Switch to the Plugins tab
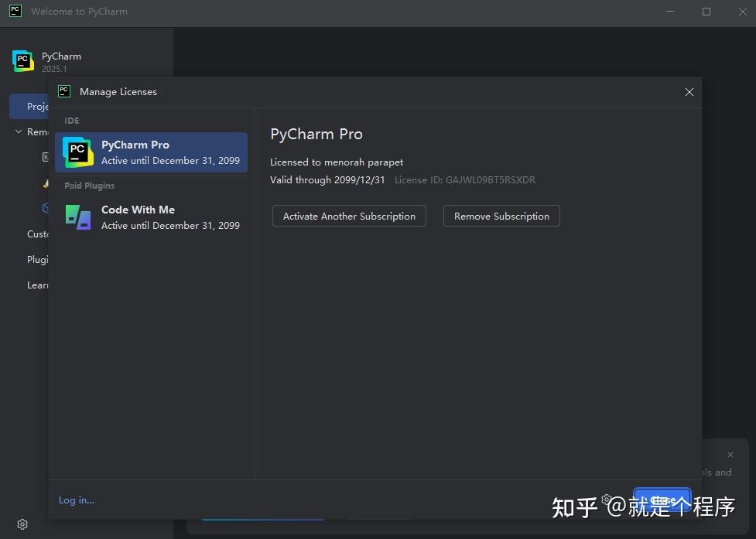756x539 pixels. coord(36,259)
